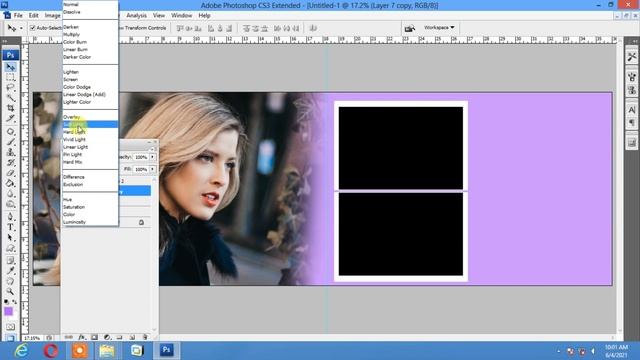Image resolution: width=640 pixels, height=360 pixels.
Task: Select the Custom Shape tool
Action: coord(11,248)
